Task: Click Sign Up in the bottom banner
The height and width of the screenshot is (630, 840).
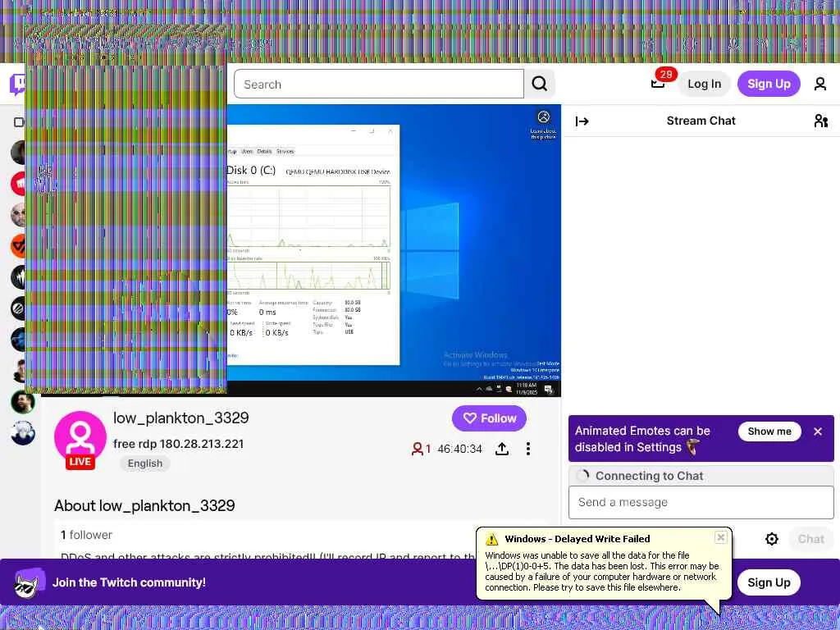Action: click(x=769, y=582)
